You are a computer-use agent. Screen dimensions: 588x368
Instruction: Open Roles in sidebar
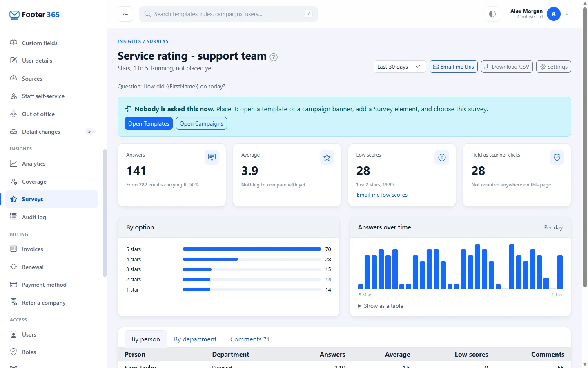tap(51, 352)
